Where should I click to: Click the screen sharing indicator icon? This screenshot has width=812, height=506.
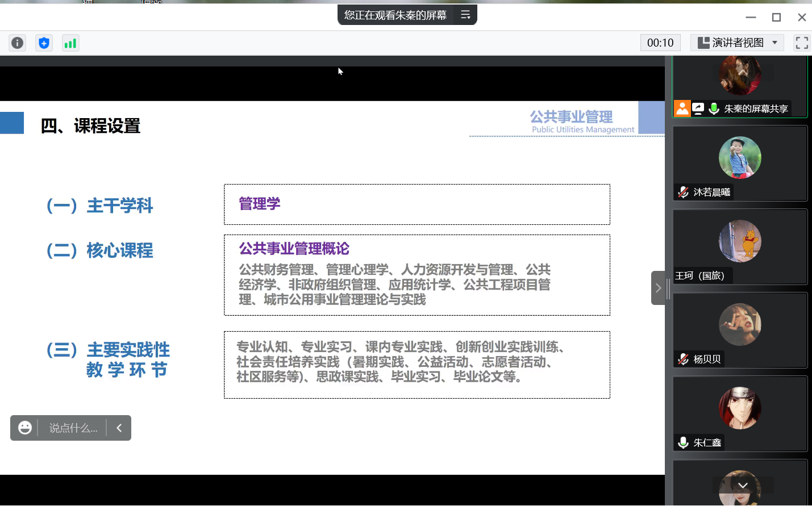pos(698,108)
